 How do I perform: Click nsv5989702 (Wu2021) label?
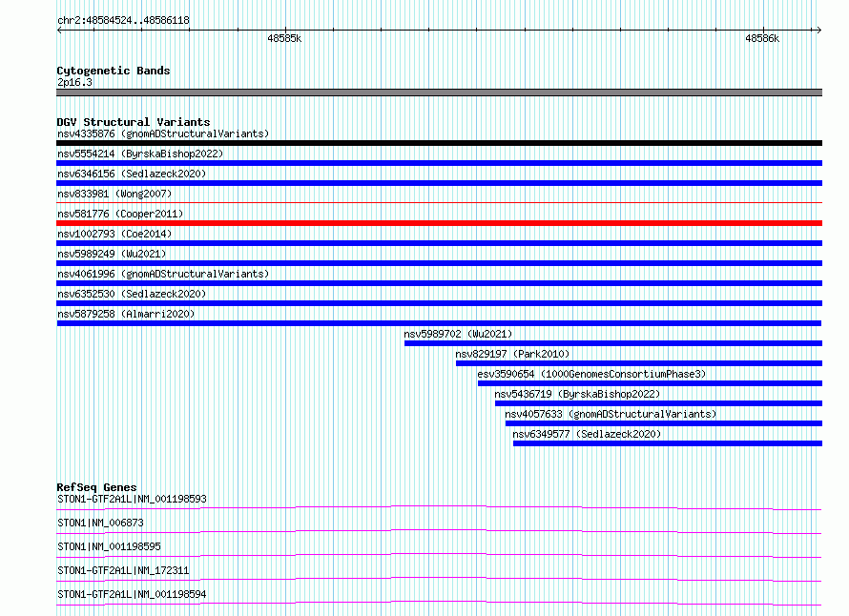pos(458,334)
